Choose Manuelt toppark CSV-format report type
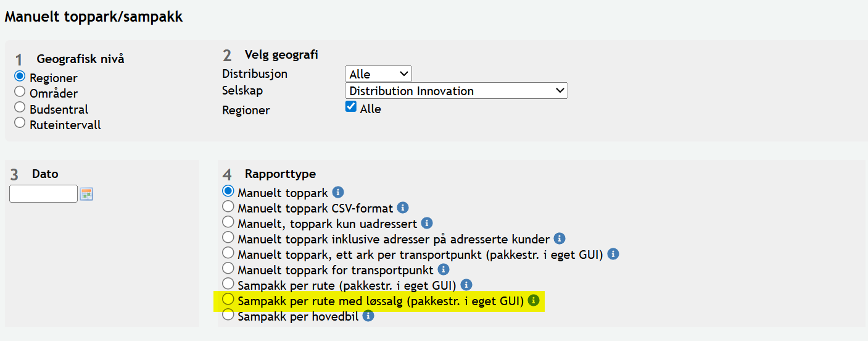Image resolution: width=868 pixels, height=341 pixels. pos(228,206)
